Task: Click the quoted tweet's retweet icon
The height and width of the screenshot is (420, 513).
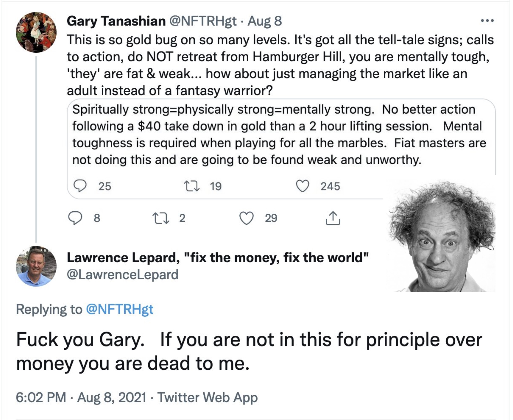Action: coord(192,186)
